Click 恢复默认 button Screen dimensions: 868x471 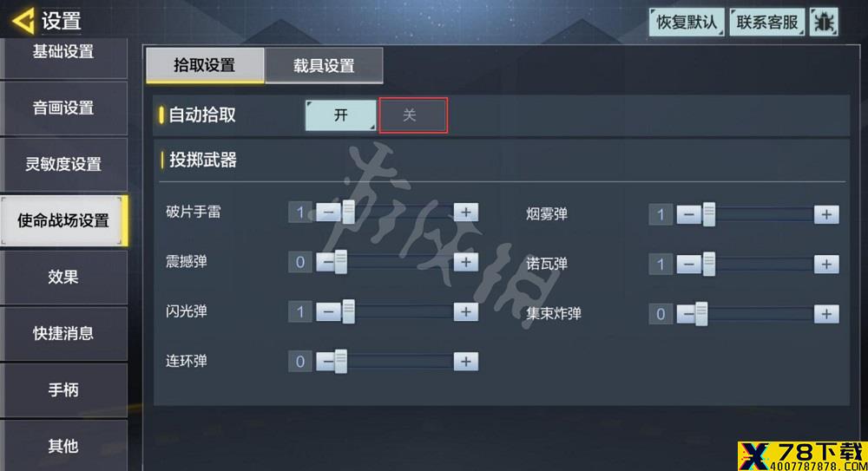(686, 23)
